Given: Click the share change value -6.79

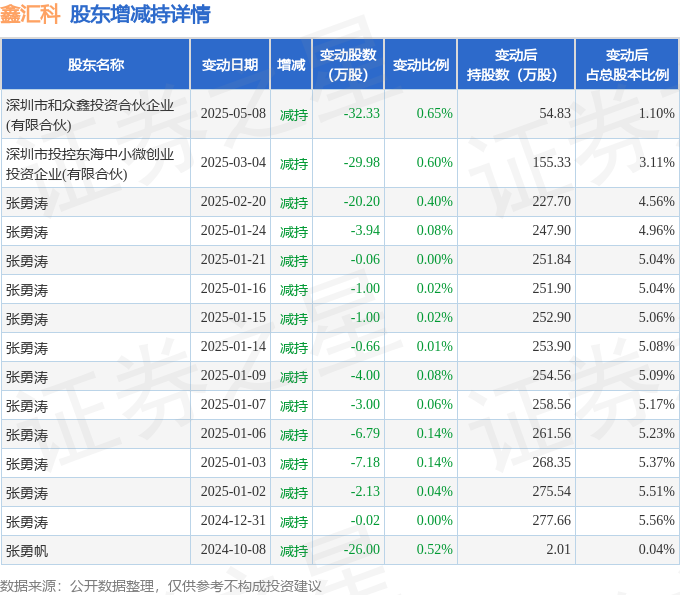Looking at the screenshot, I should 365,433.
